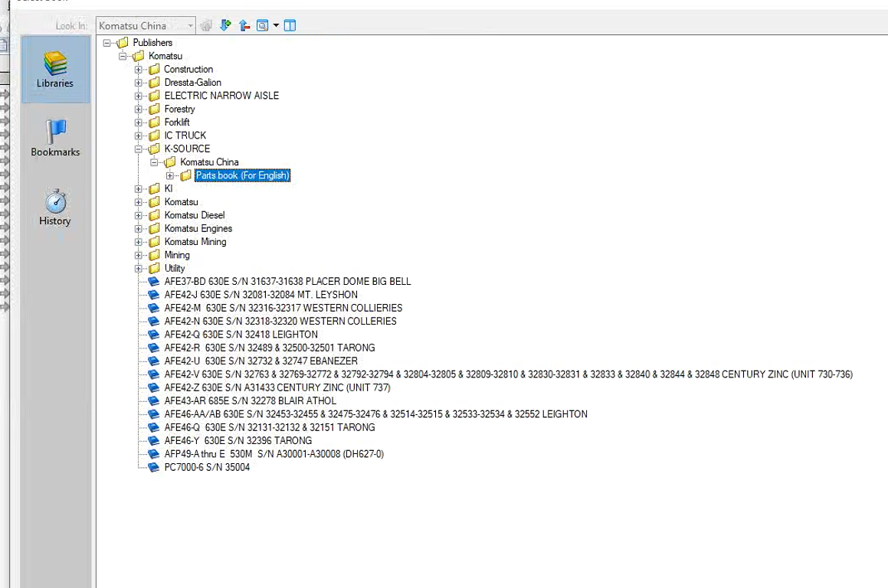Toggle the split pane layout icon
Screen dimensions: 888x588
(290, 25)
